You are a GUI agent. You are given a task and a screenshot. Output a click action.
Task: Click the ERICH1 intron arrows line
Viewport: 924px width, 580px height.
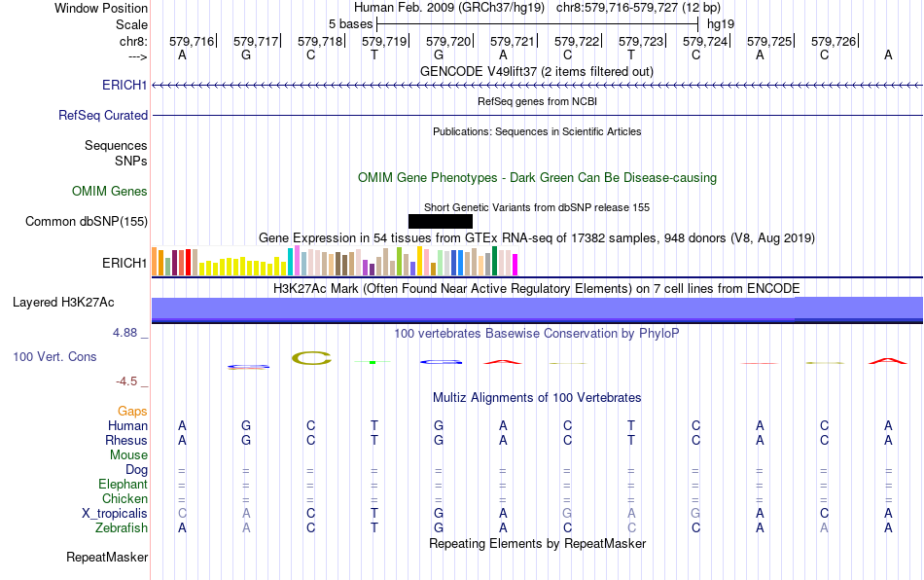click(538, 86)
